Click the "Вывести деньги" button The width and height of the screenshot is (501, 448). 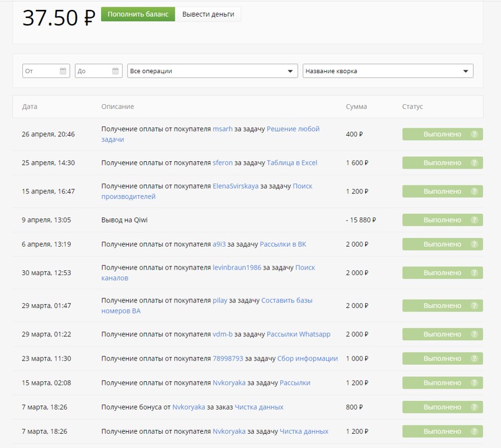[x=208, y=14]
